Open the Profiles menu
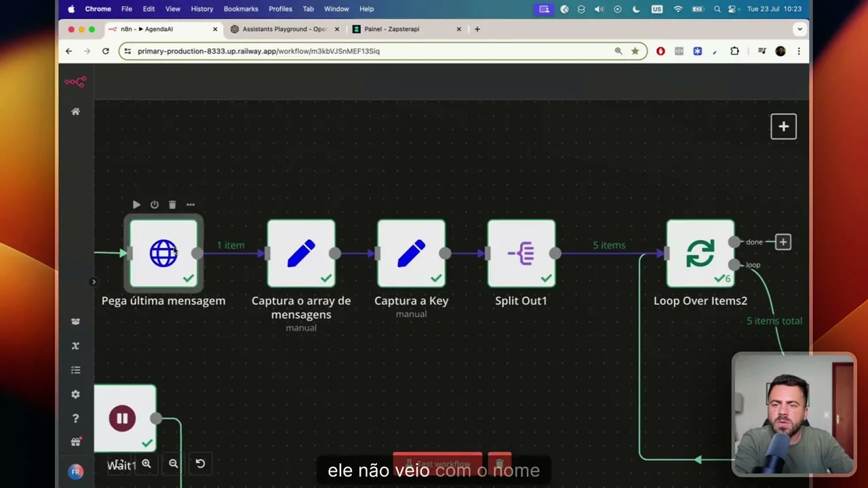The image size is (868, 488). [280, 9]
